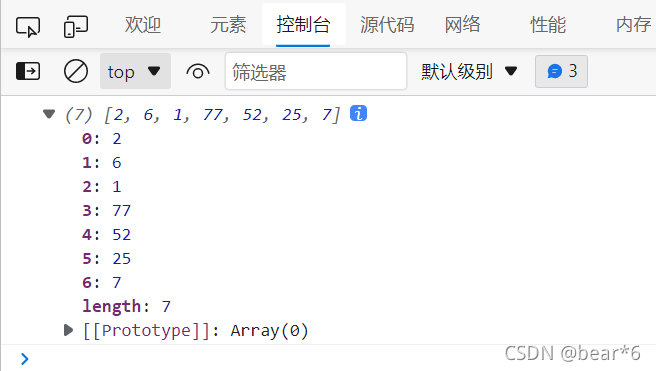Image resolution: width=656 pixels, height=371 pixels.
Task: Collapse the logged array with triangle
Action: pyautogui.click(x=49, y=114)
